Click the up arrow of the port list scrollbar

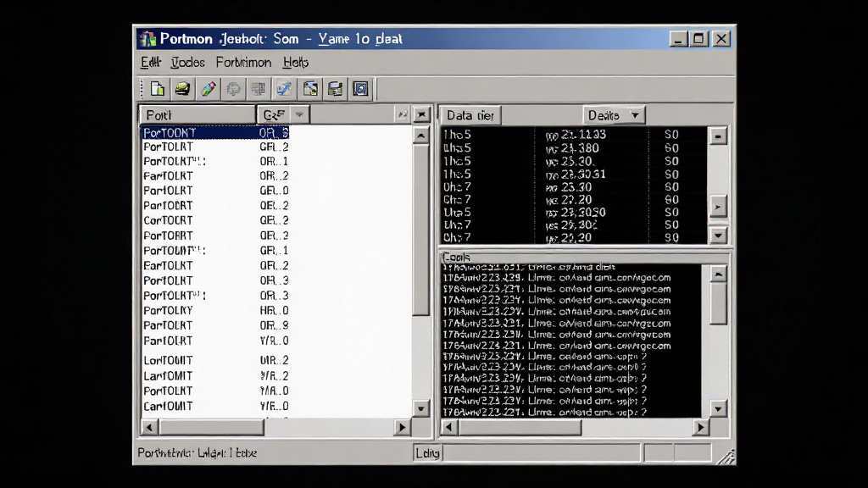420,136
